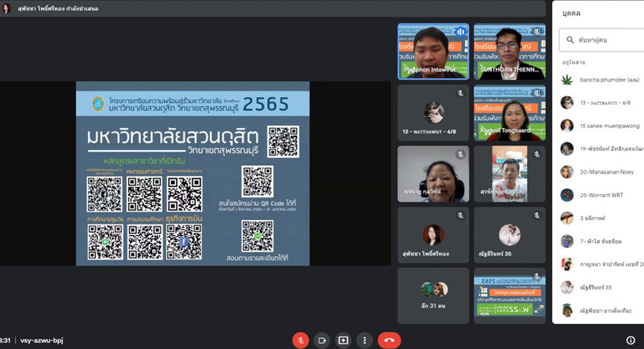Click the avatar of participant starting with 7-
The height and width of the screenshot is (349, 644).
pos(567,241)
